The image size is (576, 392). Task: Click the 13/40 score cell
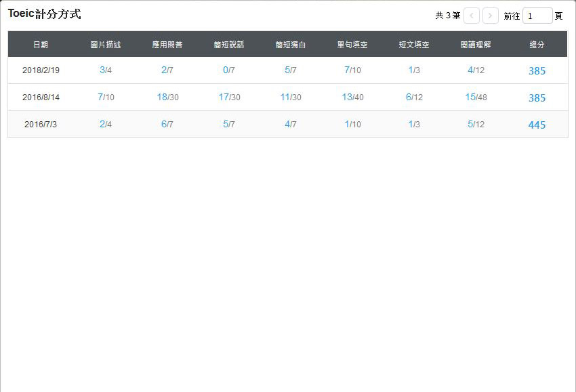[x=352, y=97]
